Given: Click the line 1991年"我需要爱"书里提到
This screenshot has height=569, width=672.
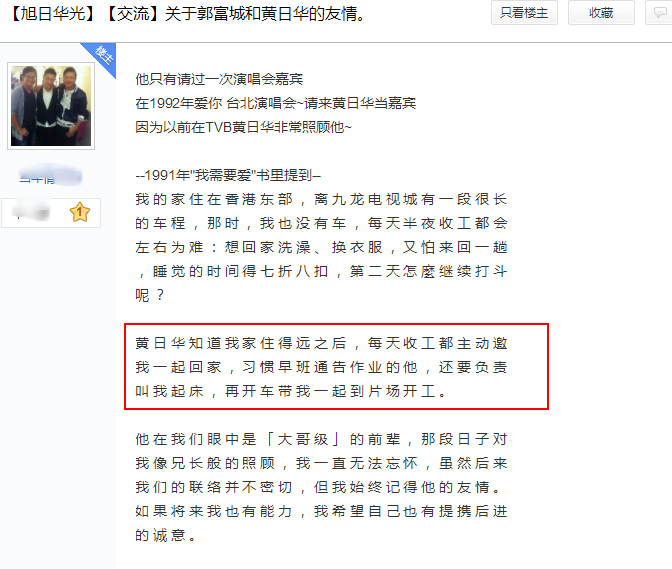Looking at the screenshot, I should 228,175.
